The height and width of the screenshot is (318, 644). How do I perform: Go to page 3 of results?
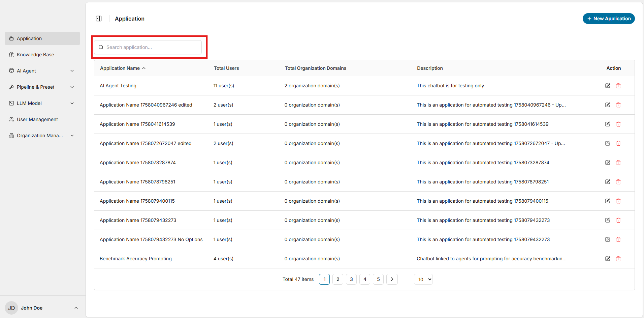[x=351, y=279]
